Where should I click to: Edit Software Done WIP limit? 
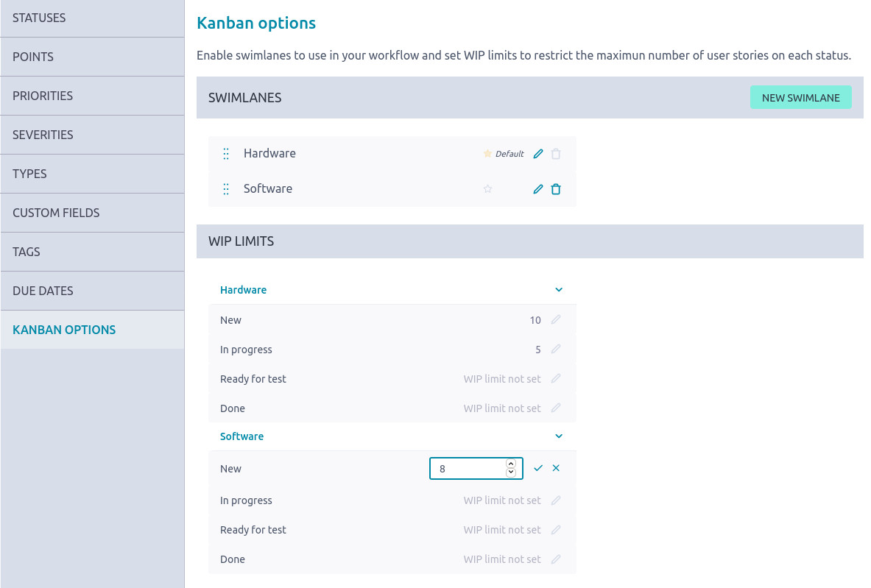pyautogui.click(x=556, y=559)
